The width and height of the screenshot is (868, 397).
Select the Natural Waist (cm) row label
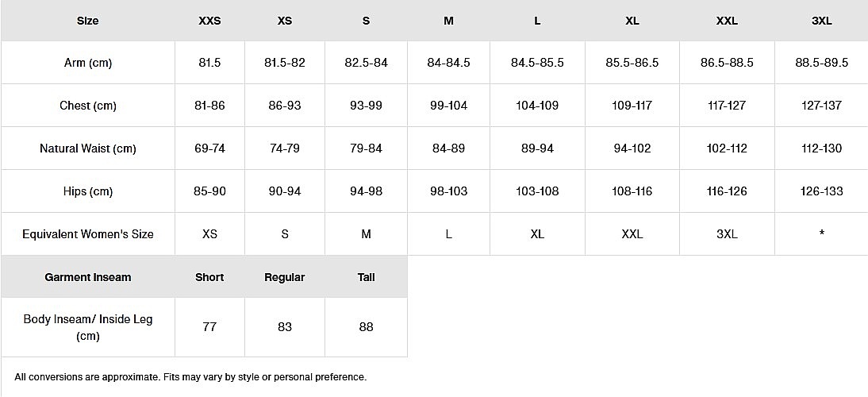(88, 148)
